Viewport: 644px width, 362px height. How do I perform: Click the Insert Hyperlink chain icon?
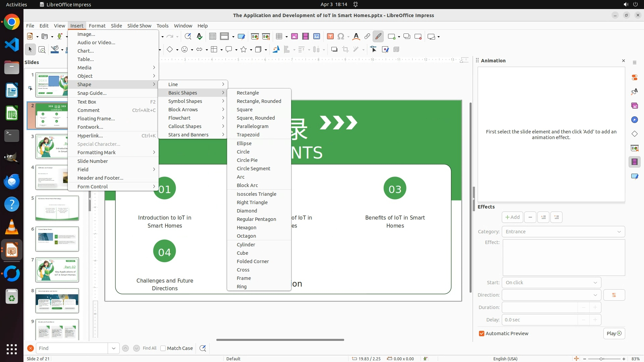(367, 37)
